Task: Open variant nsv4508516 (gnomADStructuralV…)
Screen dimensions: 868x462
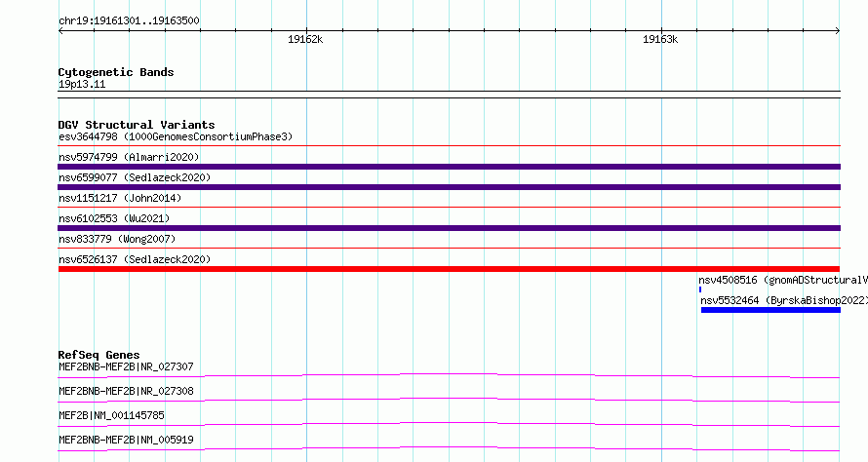Action: [x=783, y=280]
